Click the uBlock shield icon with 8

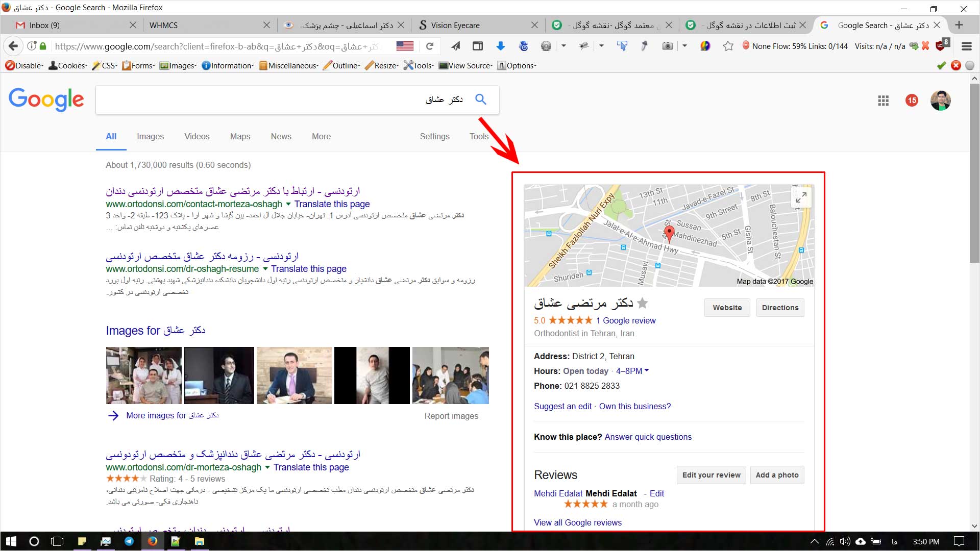click(x=942, y=45)
